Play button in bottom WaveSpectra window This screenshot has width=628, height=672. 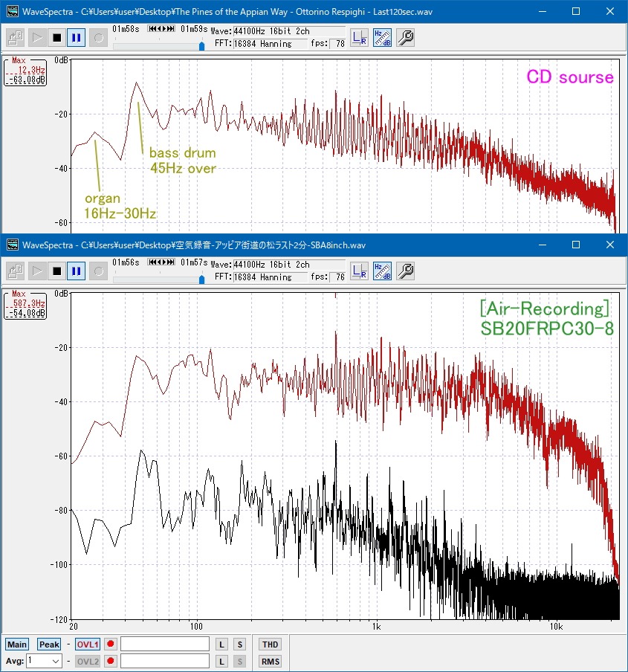click(37, 271)
